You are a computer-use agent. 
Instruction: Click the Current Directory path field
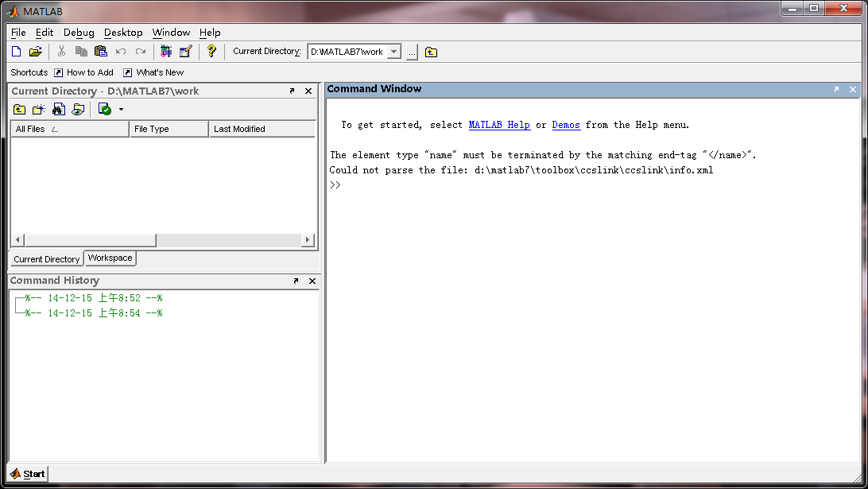click(347, 52)
